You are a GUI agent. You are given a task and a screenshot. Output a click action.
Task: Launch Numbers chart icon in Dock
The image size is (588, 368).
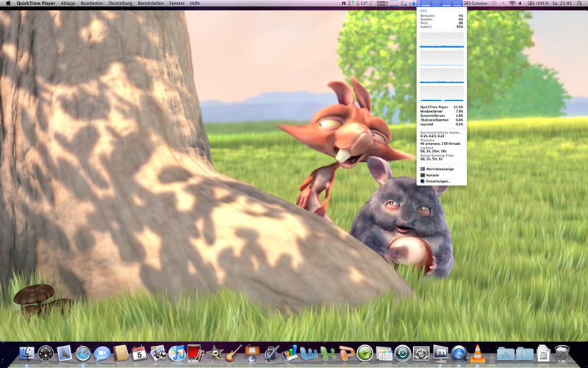tap(290, 353)
